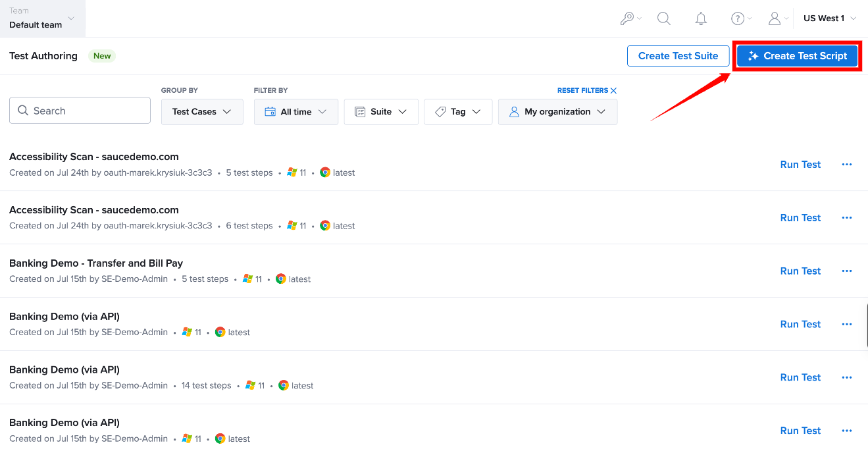Open more options for the 5 test steps Accessibility Scan
The image size is (868, 455).
pos(847,165)
